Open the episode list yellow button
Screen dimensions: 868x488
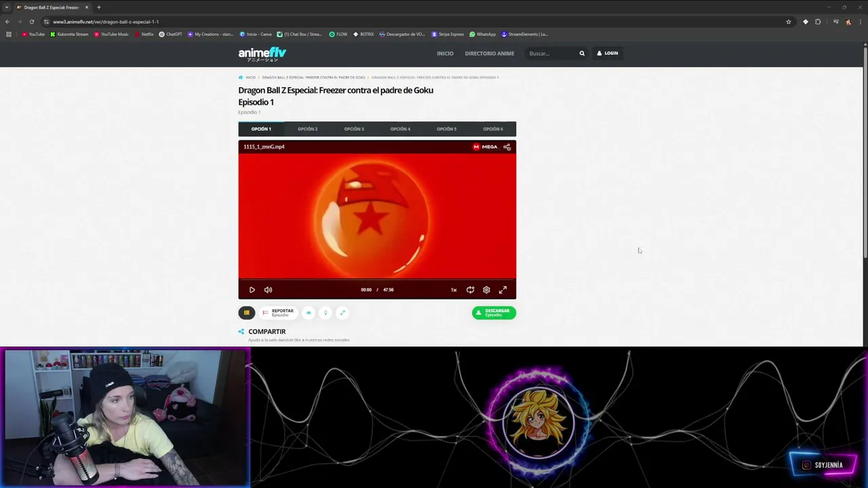tap(246, 312)
